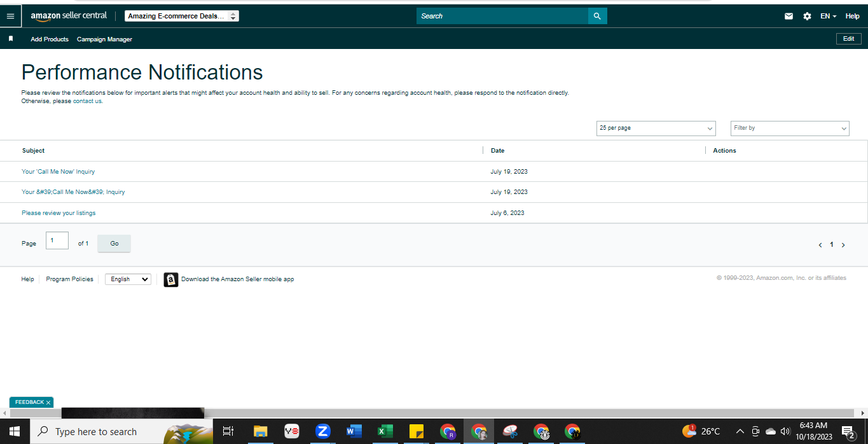
Task: Click the Amazon Seller Central logo
Action: (69, 16)
